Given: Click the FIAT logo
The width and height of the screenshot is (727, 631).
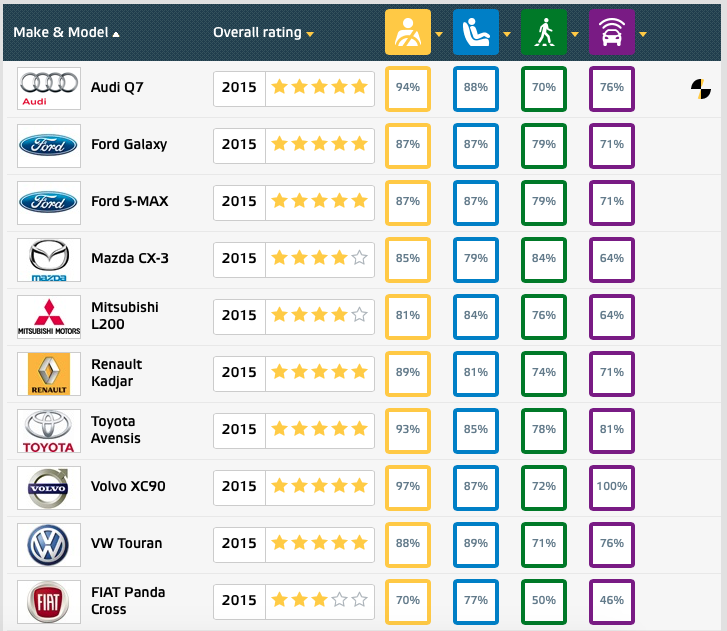Looking at the screenshot, I should tap(49, 602).
